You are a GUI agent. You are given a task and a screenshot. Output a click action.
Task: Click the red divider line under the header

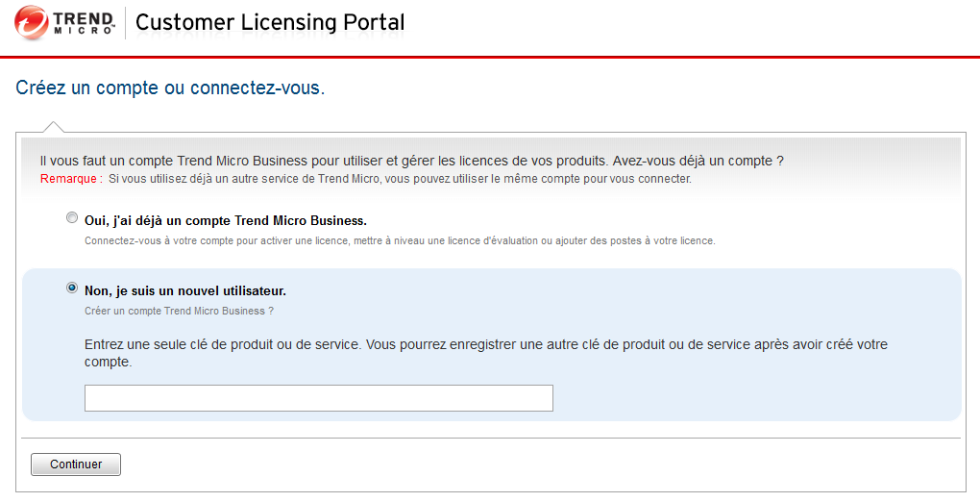(490, 57)
